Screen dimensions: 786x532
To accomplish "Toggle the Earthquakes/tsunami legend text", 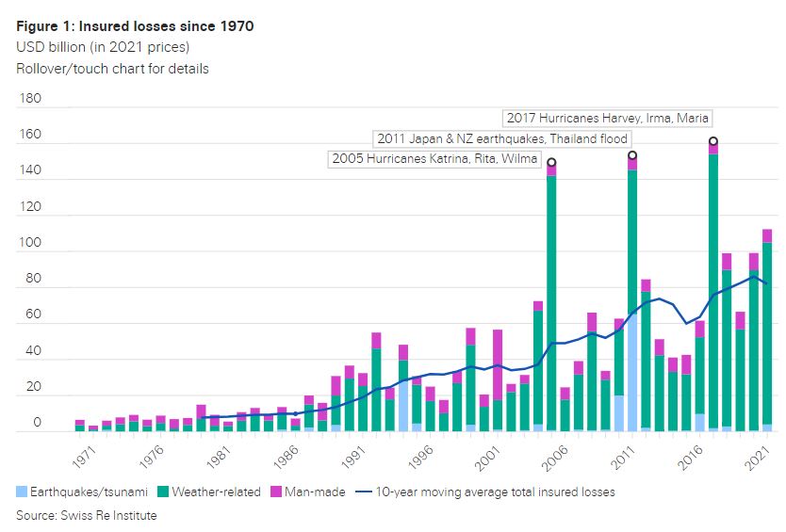I will (x=83, y=492).
